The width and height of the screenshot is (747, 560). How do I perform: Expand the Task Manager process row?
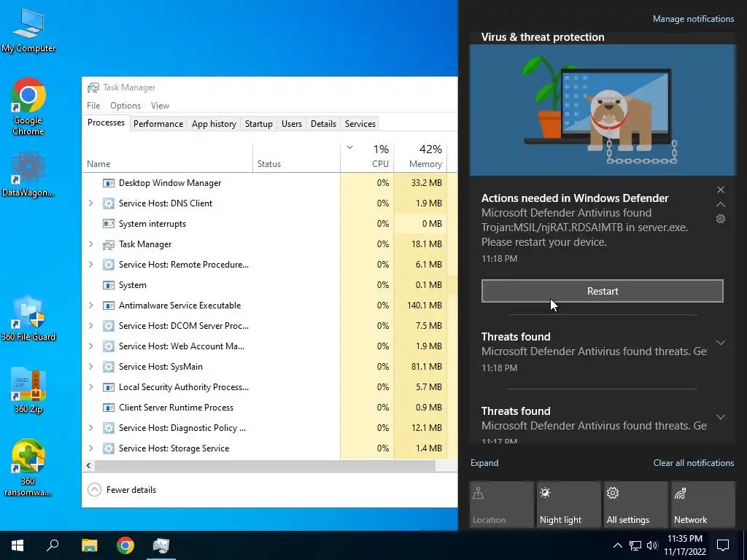click(91, 244)
